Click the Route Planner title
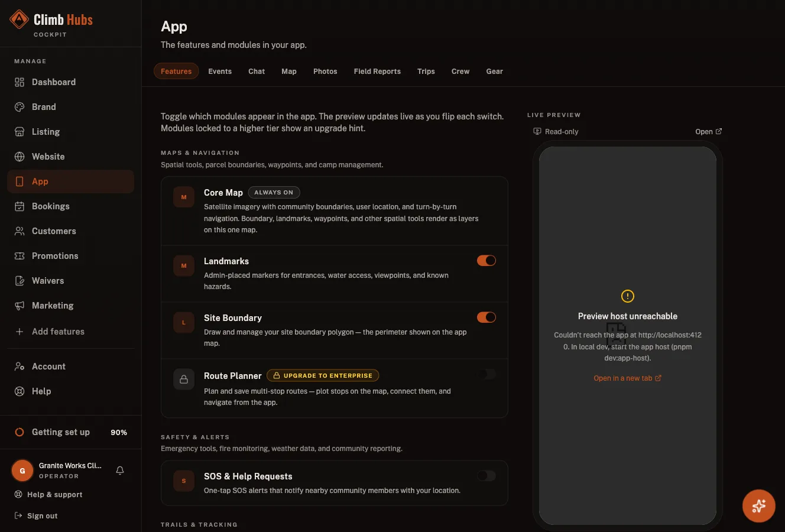The image size is (785, 532). tap(233, 376)
